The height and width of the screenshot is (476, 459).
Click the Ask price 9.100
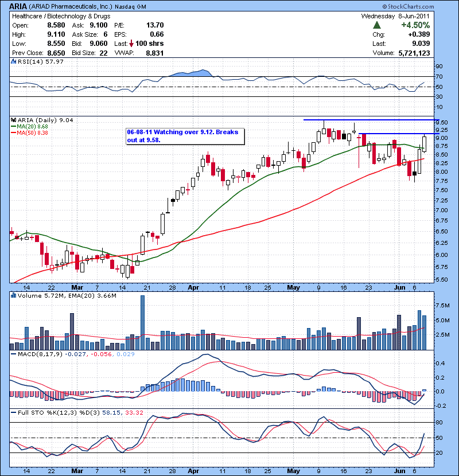tap(99, 25)
